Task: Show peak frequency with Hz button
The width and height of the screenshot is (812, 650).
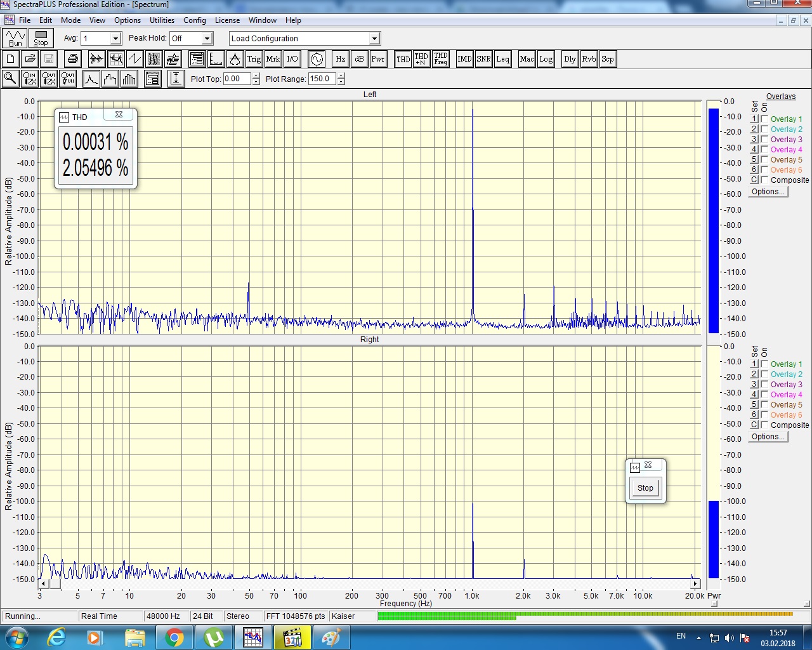Action: [x=340, y=59]
